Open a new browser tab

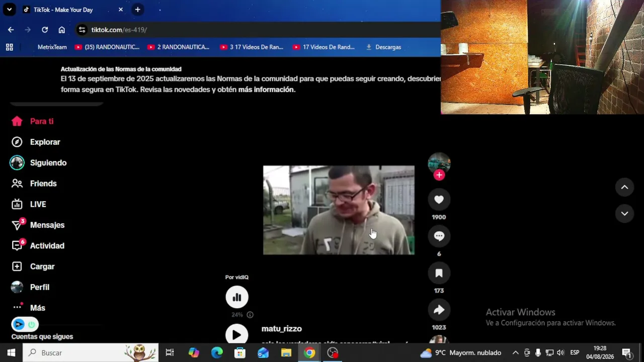coord(137,10)
